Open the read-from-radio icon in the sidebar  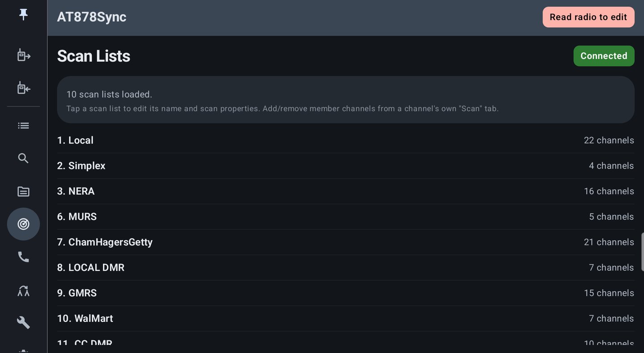(23, 55)
